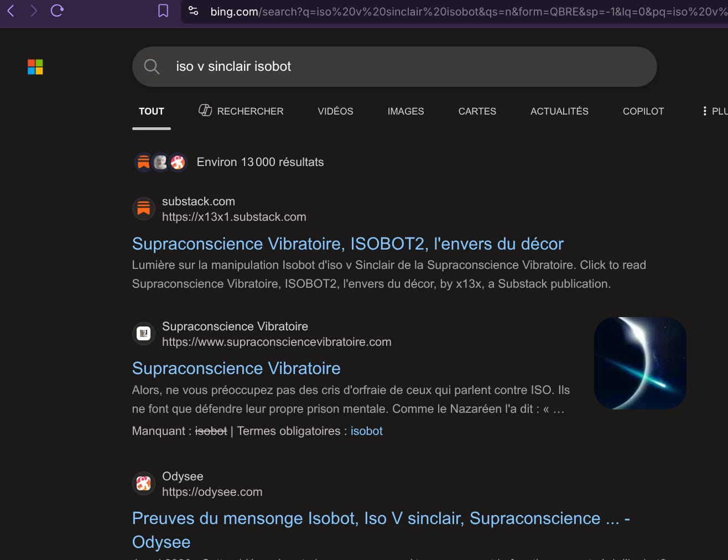Open "Supraconscience Vibratoire, ISOBOT2, l'envers du décor" result

(x=348, y=244)
